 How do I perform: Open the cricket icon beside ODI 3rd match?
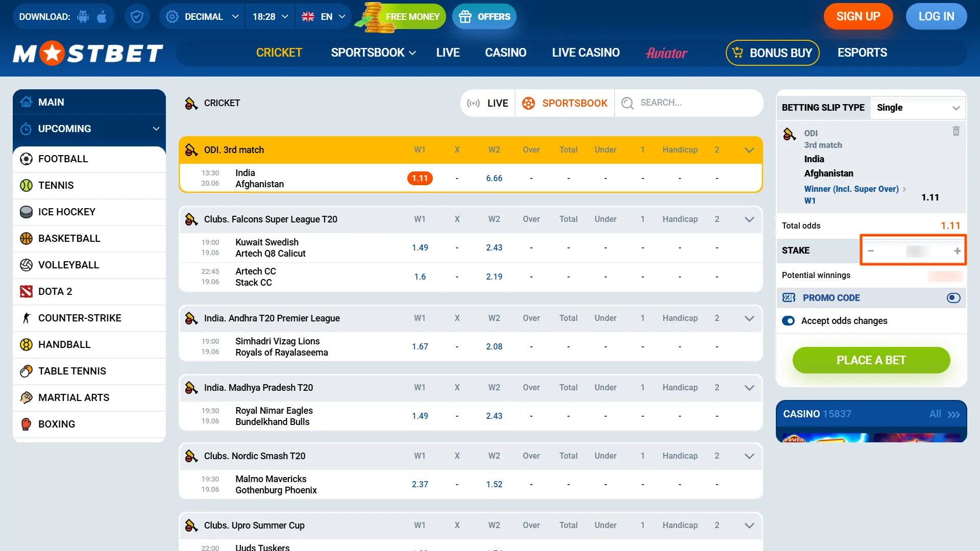coord(191,150)
